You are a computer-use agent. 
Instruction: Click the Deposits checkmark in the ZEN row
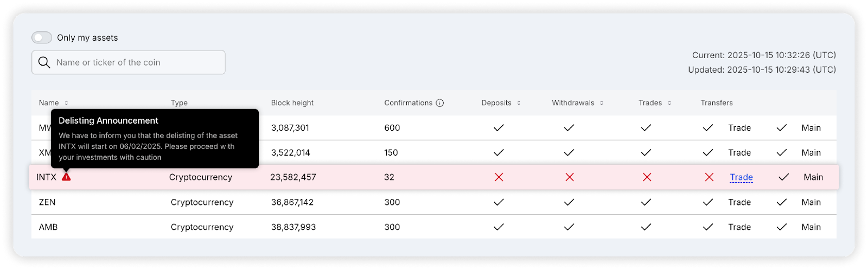coord(499,202)
